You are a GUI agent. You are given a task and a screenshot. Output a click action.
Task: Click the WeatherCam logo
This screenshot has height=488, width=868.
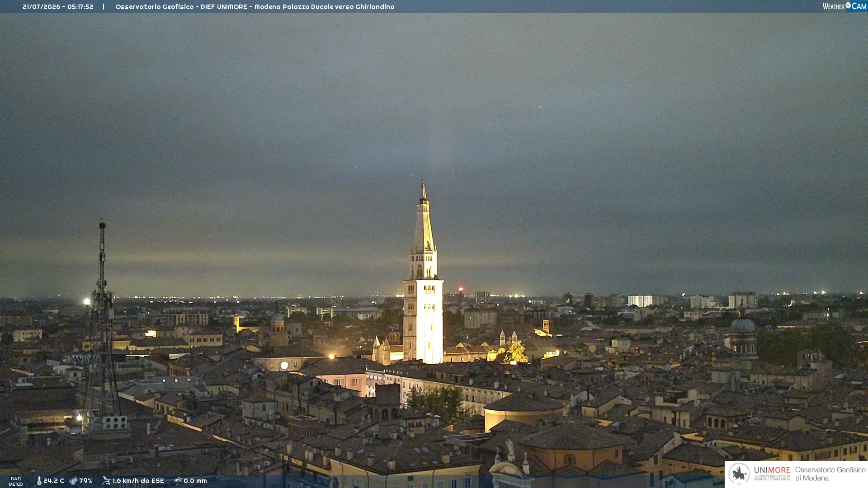coord(844,6)
